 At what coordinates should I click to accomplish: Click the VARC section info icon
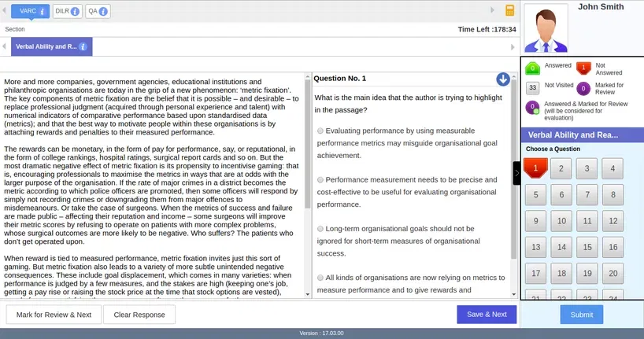coord(43,11)
